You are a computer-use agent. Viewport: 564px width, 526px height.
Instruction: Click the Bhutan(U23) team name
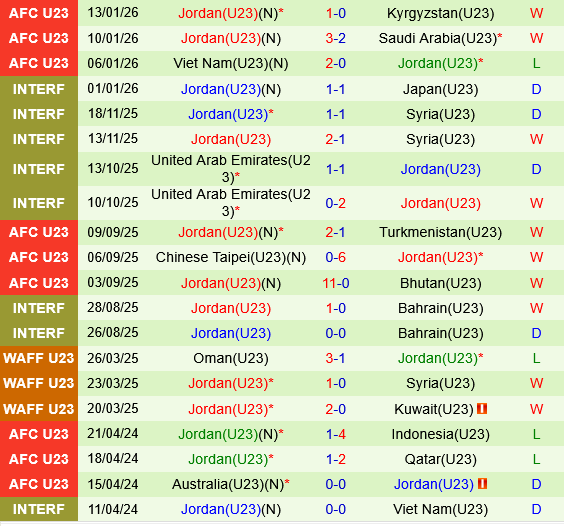tap(440, 283)
